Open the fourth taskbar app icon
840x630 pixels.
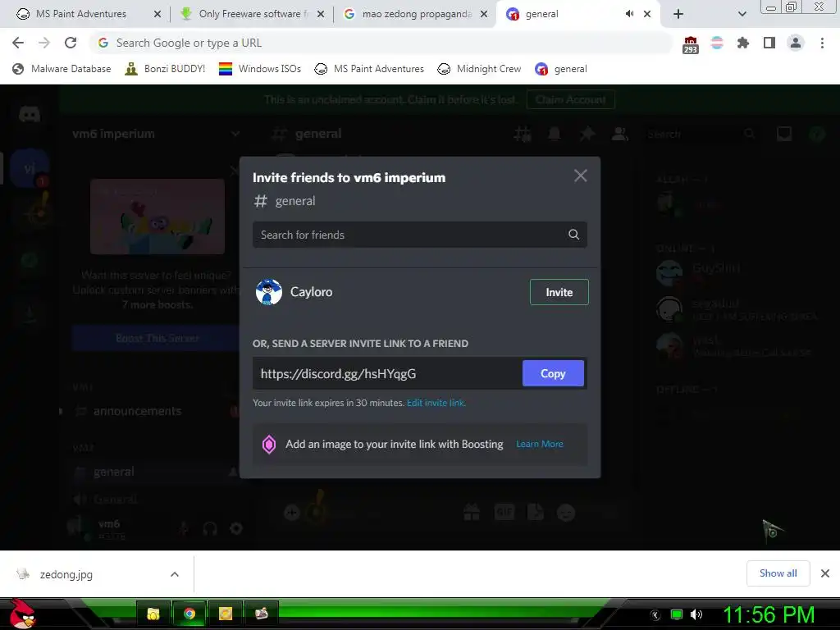coord(262,614)
